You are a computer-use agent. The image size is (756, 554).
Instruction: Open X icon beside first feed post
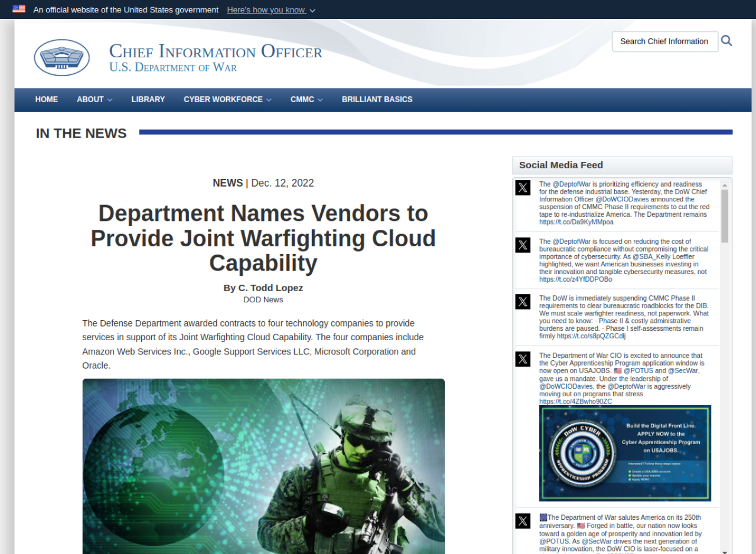click(523, 188)
